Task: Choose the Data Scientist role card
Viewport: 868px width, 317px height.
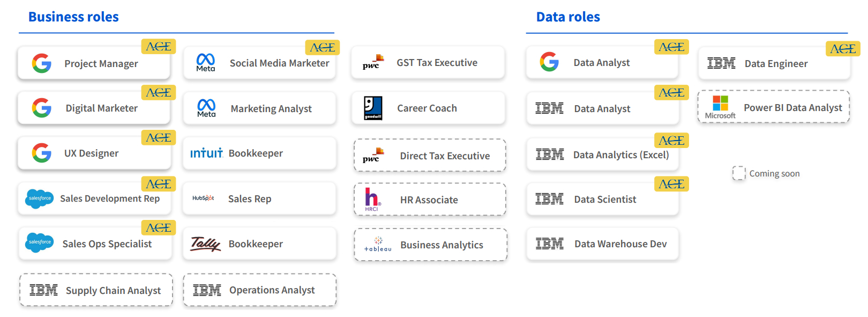Action: click(x=602, y=200)
